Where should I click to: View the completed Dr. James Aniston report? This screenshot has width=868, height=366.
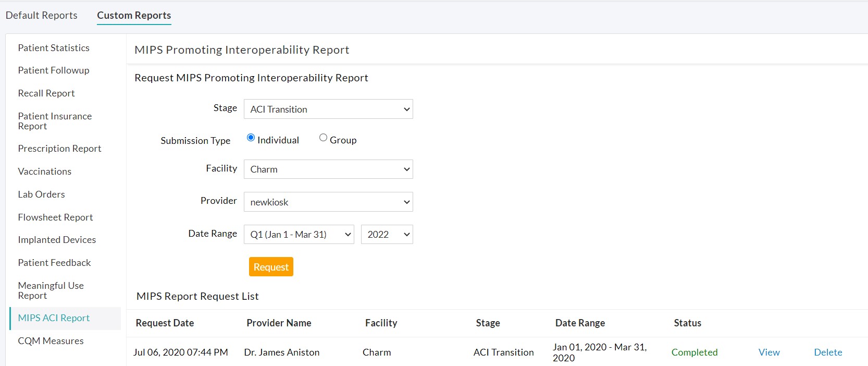(x=769, y=352)
